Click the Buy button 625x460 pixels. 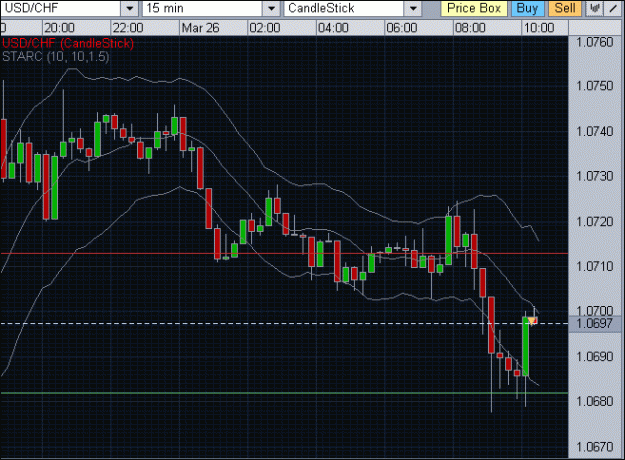(527, 8)
